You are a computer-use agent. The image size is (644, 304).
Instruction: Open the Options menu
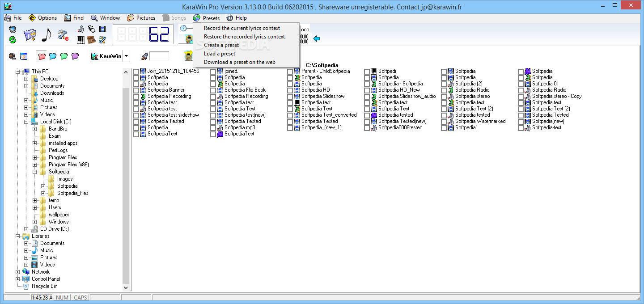click(x=43, y=18)
